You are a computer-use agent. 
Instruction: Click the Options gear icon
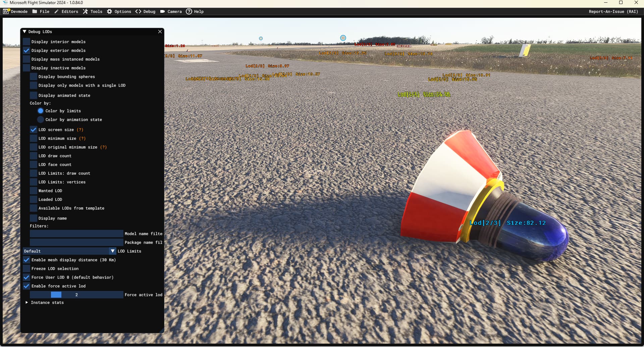(109, 11)
